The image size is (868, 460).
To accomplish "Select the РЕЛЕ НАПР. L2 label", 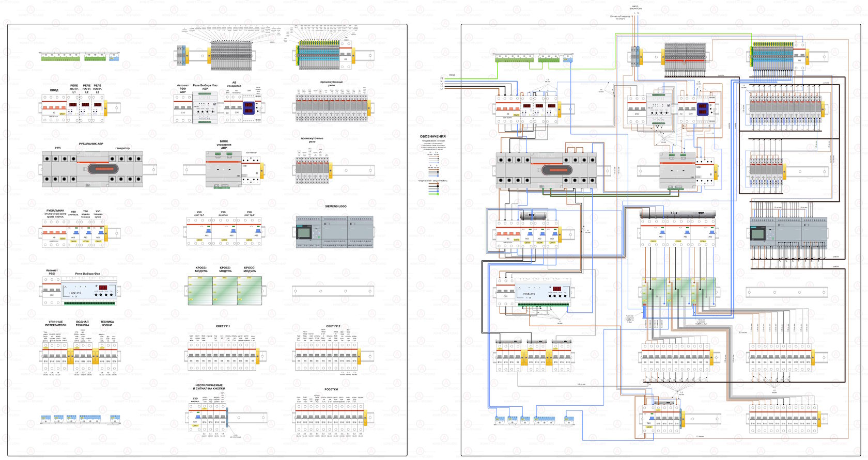I will point(87,89).
